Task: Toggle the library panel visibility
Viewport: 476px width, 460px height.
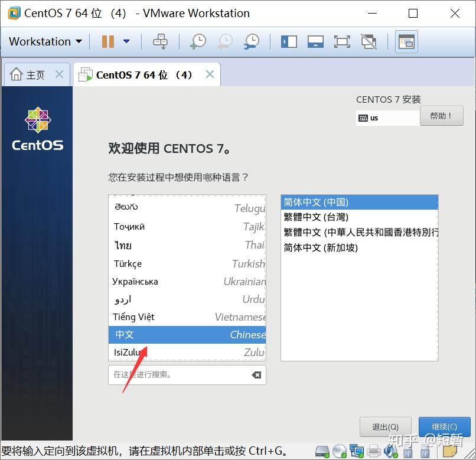Action: [x=289, y=41]
